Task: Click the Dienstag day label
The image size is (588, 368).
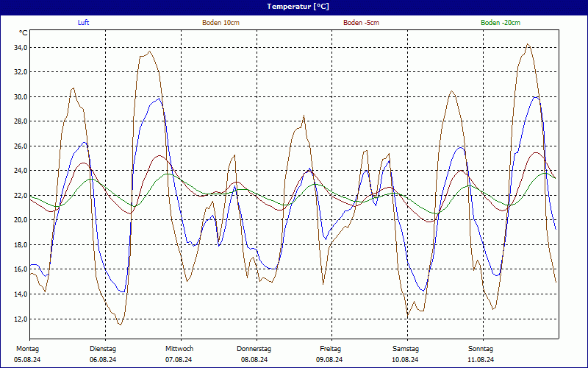Action: pyautogui.click(x=103, y=348)
